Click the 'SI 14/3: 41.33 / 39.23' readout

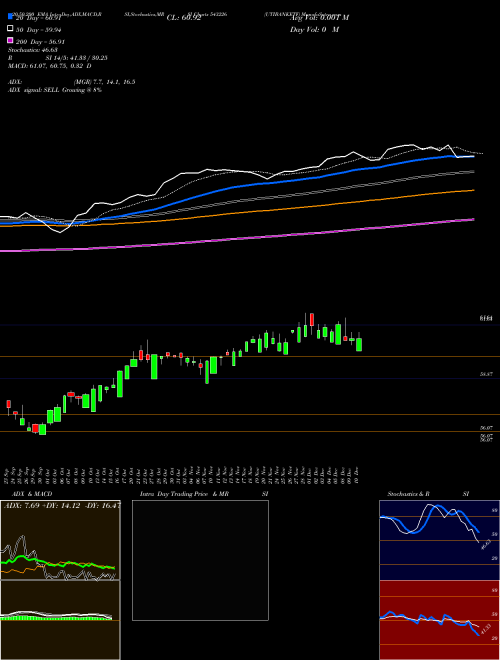79,58
